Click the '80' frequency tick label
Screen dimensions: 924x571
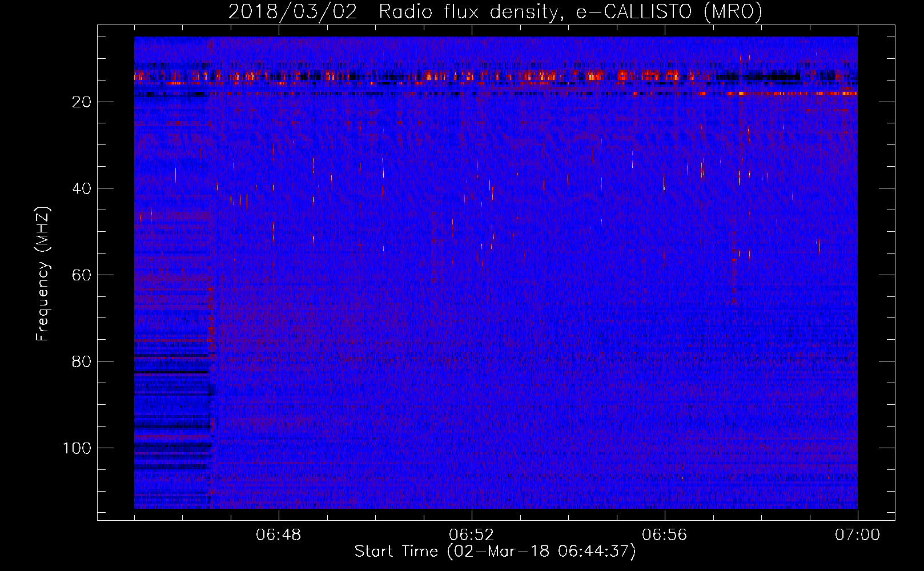click(82, 361)
